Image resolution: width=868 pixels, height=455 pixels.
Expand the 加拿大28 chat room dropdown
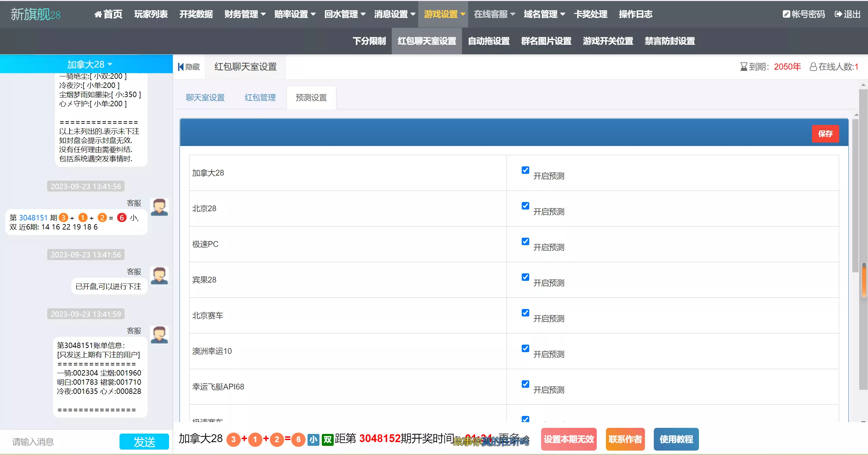point(89,64)
